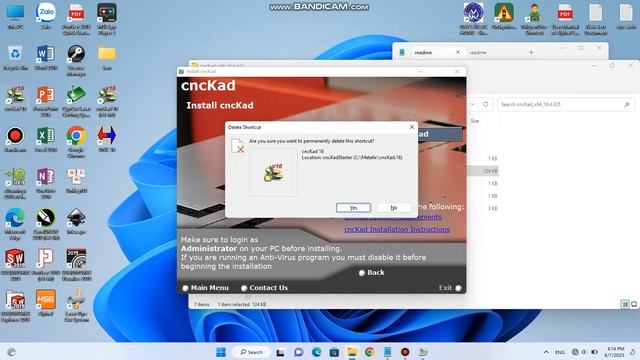Sort by the Size column header

(x=475, y=121)
